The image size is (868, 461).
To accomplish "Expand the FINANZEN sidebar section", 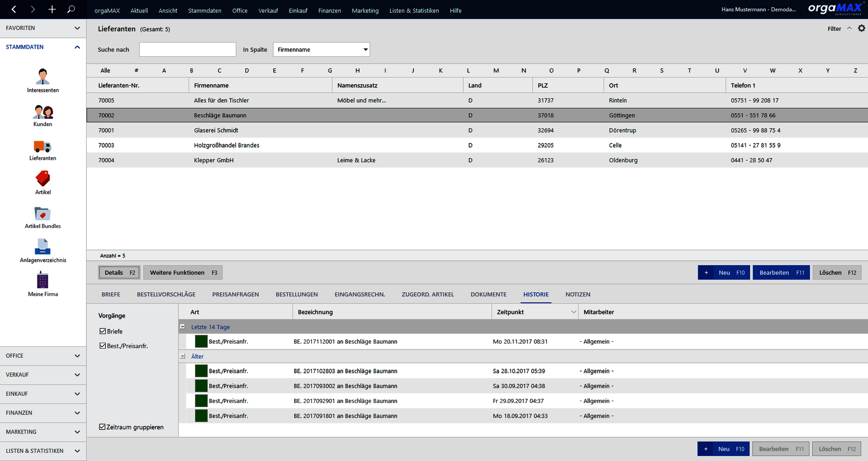I will (43, 413).
